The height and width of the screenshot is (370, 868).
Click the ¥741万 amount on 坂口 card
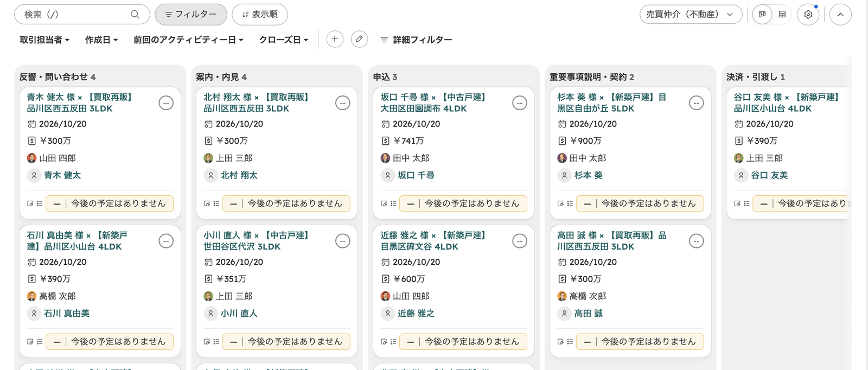point(409,141)
